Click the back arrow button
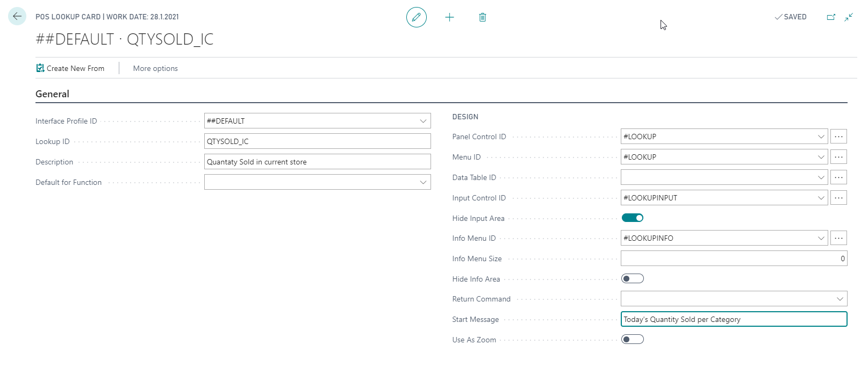 click(17, 16)
